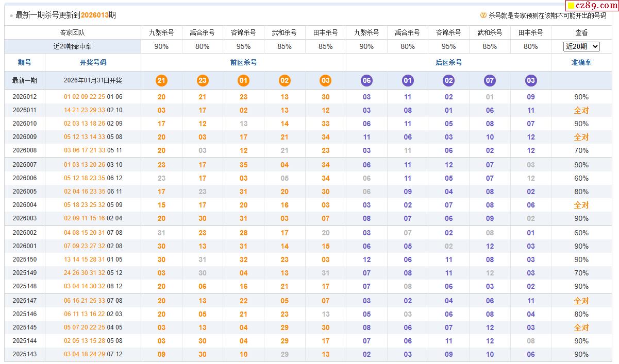
Task: Click the purple ball numbered 03
Action: coord(531,80)
